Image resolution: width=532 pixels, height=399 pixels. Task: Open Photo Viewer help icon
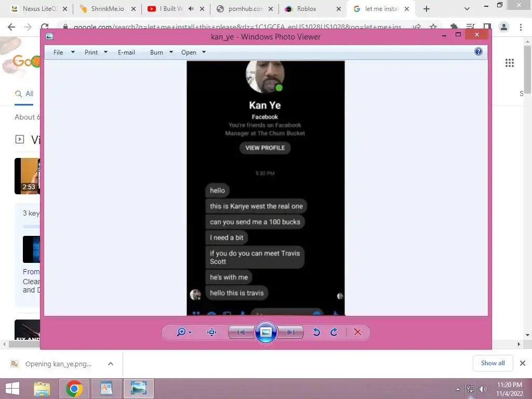(x=478, y=51)
